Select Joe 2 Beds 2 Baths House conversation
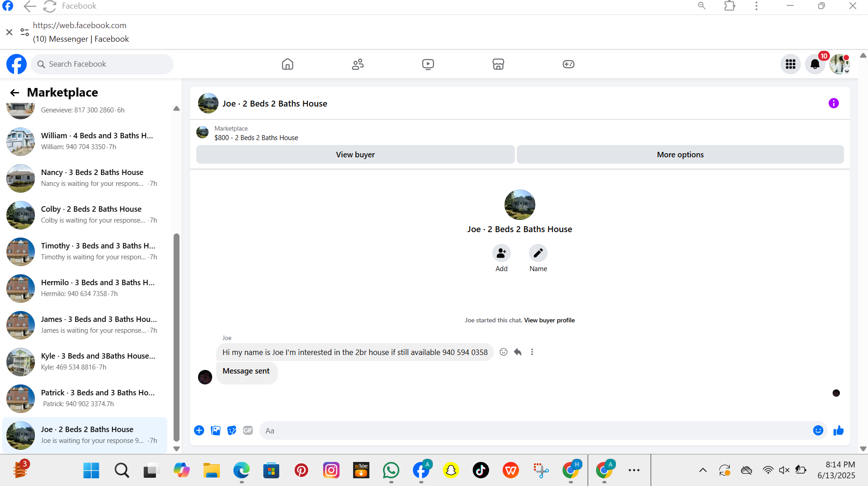Viewport: 868px width, 486px height. click(x=85, y=435)
